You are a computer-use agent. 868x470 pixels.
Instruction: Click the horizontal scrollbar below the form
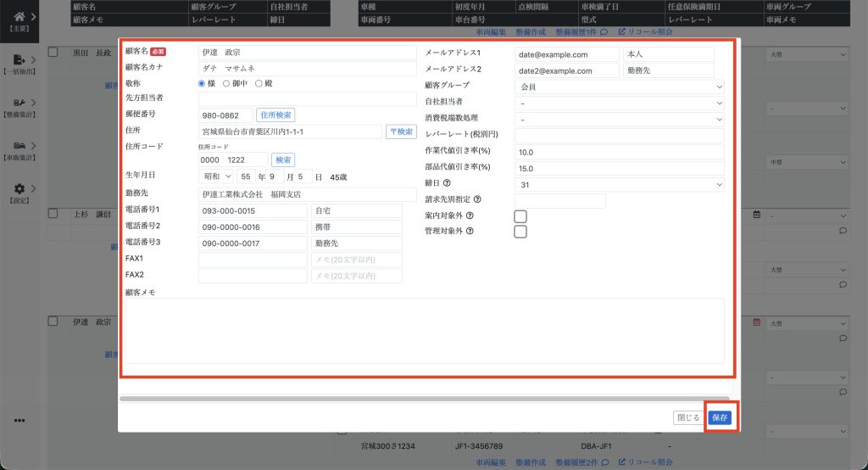[424, 398]
